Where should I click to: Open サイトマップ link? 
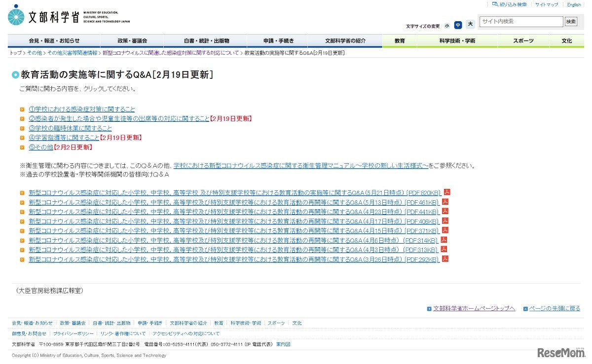(x=547, y=4)
